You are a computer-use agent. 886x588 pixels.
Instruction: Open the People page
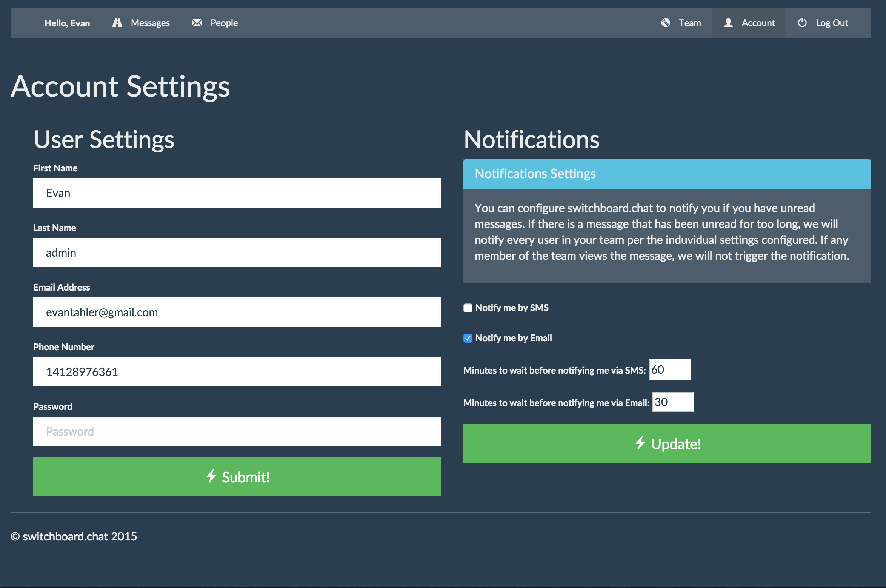pyautogui.click(x=224, y=22)
